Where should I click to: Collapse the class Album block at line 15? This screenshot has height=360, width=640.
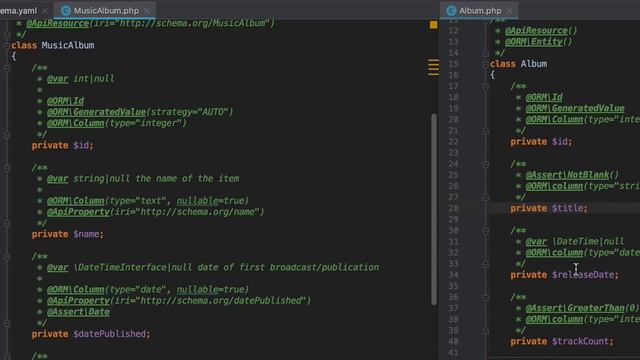pos(486,64)
